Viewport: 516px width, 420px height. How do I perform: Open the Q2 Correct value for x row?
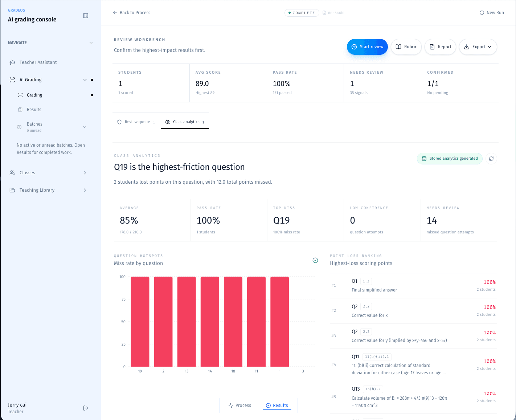(413, 311)
